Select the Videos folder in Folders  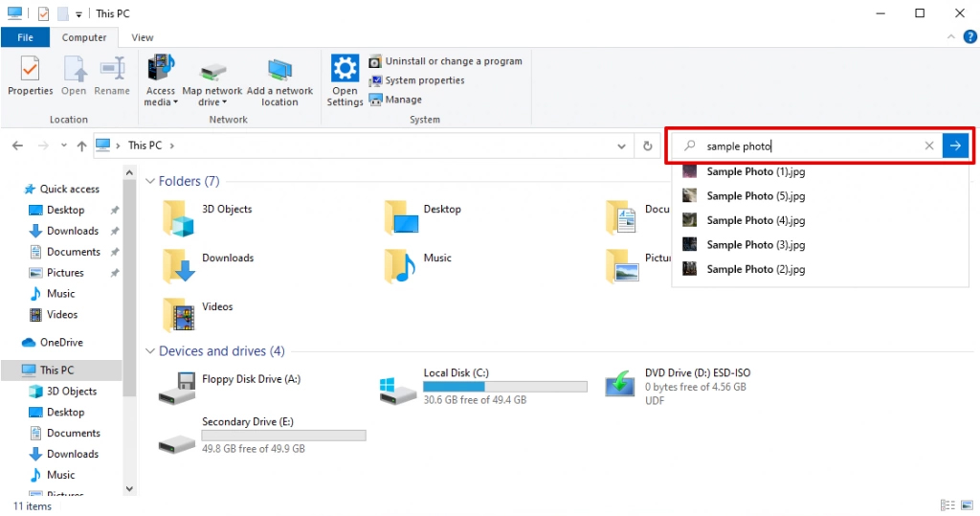(197, 315)
